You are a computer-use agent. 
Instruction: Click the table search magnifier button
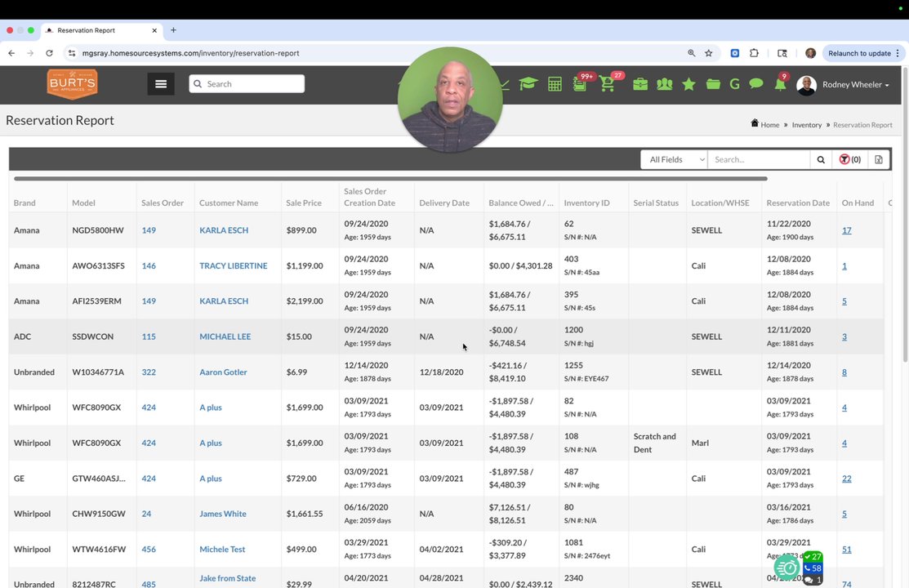(x=821, y=159)
